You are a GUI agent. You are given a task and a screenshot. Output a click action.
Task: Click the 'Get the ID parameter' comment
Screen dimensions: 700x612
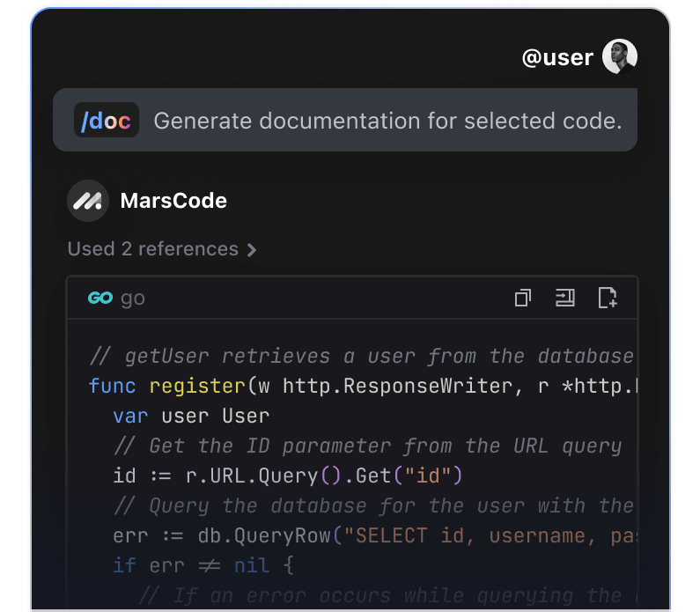coord(368,446)
